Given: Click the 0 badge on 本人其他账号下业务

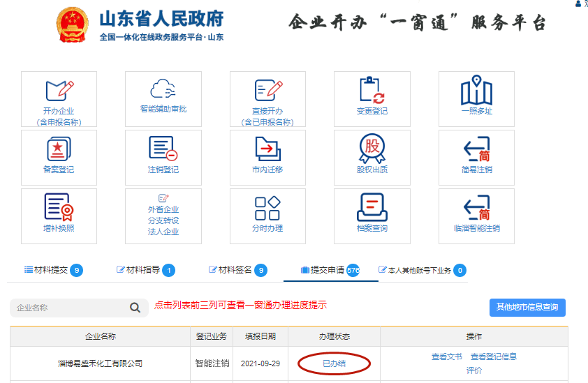Looking at the screenshot, I should [x=460, y=270].
